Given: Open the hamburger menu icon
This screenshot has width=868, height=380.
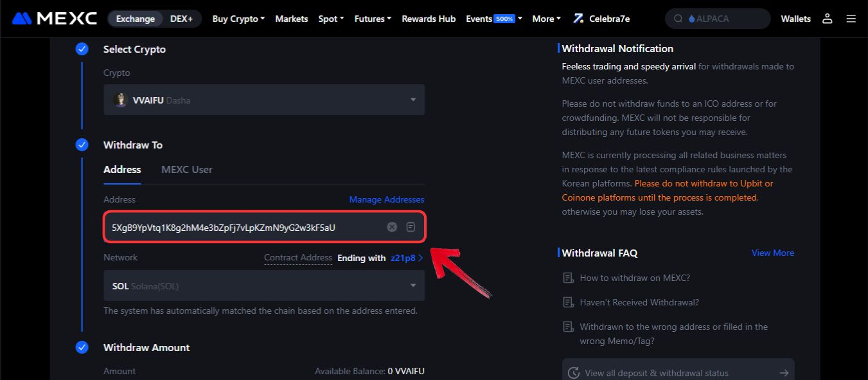Looking at the screenshot, I should 851,19.
